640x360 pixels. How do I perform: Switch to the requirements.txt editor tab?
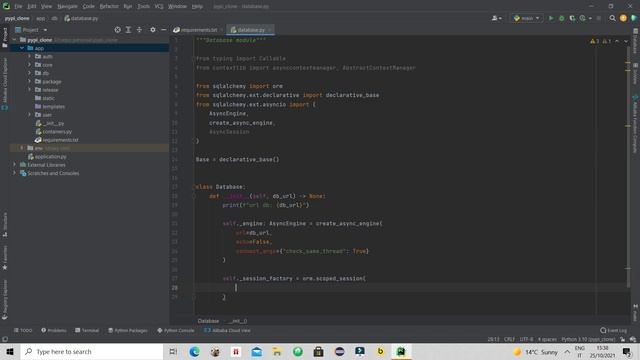[x=198, y=30]
